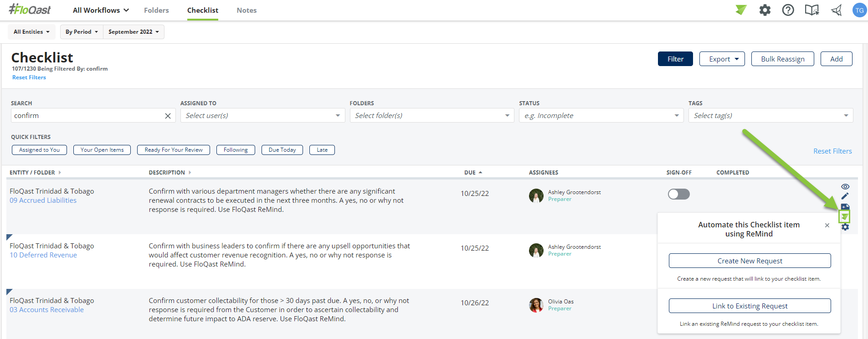The height and width of the screenshot is (339, 868).
Task: Clear the search text with the X
Action: pyautogui.click(x=168, y=116)
